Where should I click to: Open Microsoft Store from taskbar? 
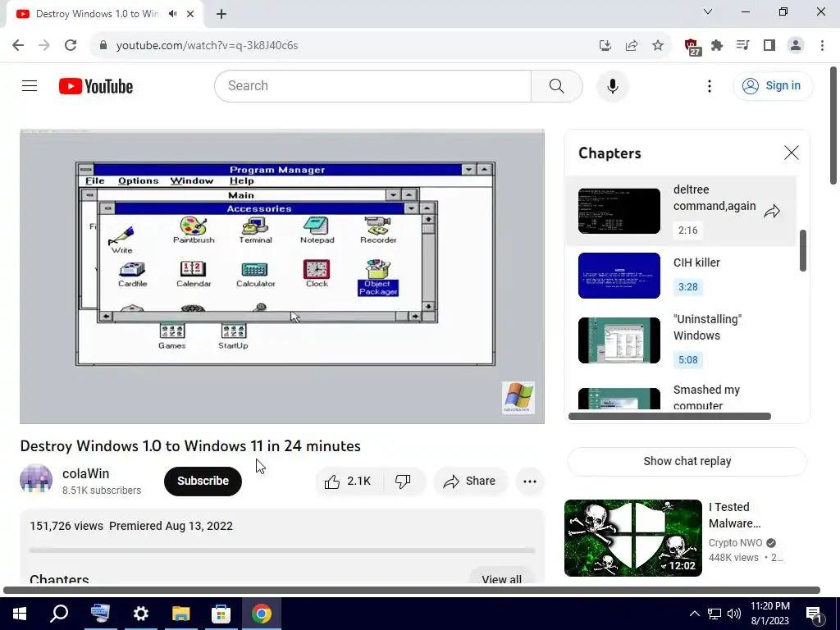[221, 614]
